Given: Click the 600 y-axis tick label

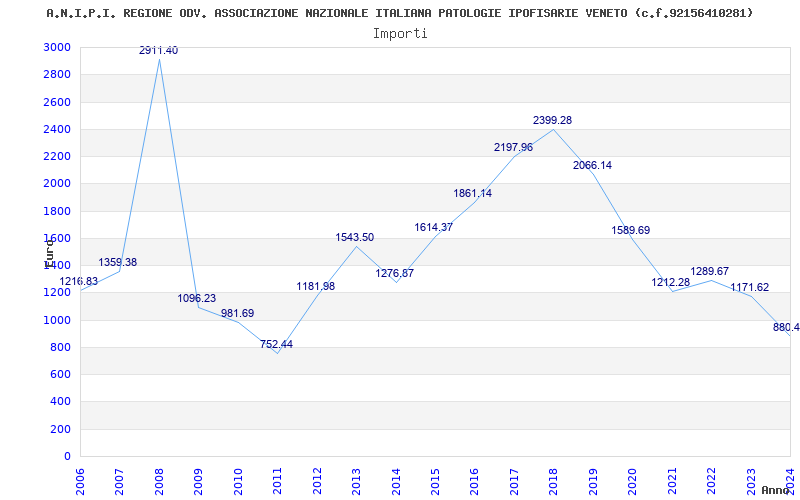Looking at the screenshot, I should click(x=61, y=374).
